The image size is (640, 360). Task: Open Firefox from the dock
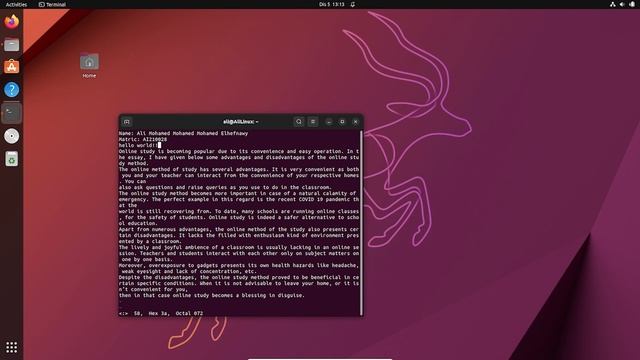(11, 21)
